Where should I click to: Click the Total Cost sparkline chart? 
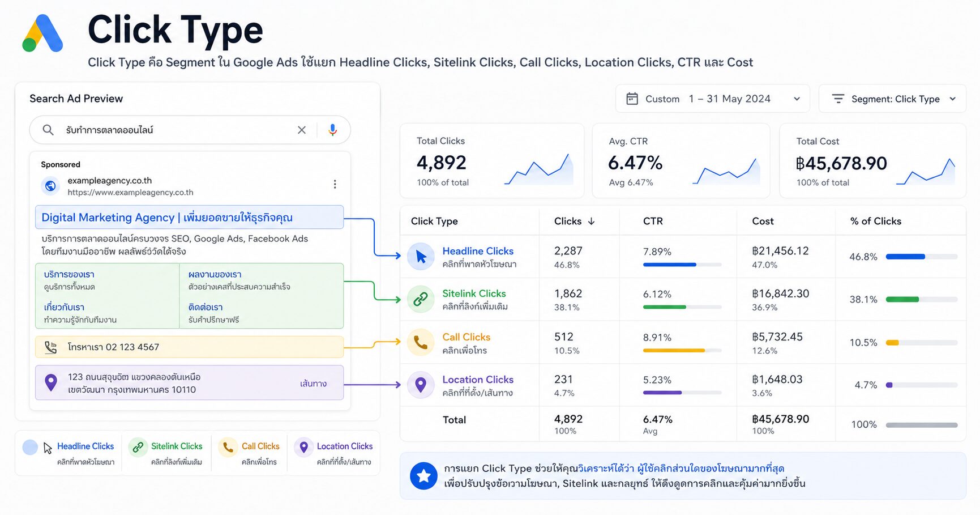pyautogui.click(x=925, y=171)
